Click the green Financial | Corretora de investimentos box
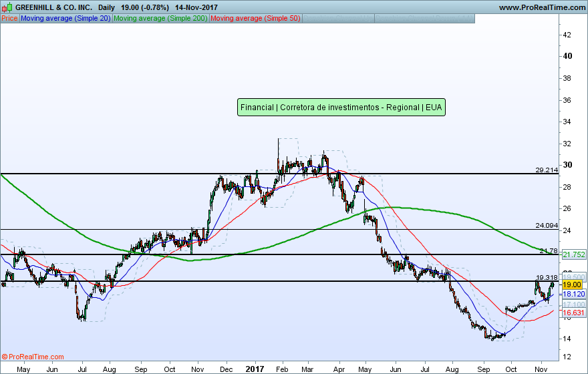Image resolution: width=588 pixels, height=374 pixels. 341,107
